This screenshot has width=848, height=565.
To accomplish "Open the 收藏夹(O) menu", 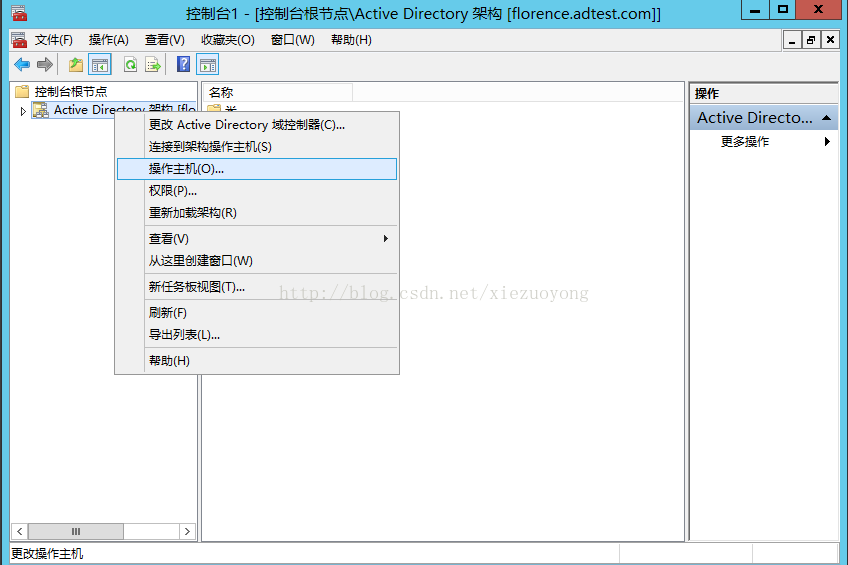I will (x=228, y=40).
